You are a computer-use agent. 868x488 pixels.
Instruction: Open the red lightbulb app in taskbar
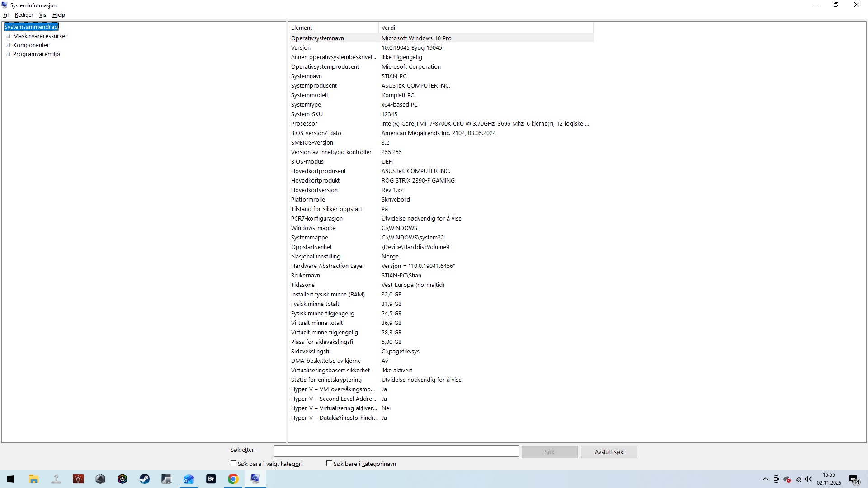point(78,479)
